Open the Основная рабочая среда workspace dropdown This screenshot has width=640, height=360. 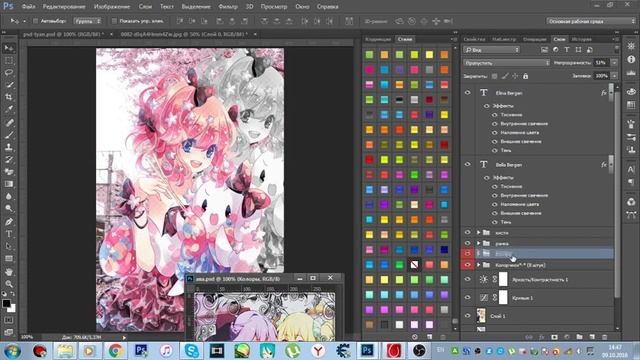pyautogui.click(x=591, y=21)
